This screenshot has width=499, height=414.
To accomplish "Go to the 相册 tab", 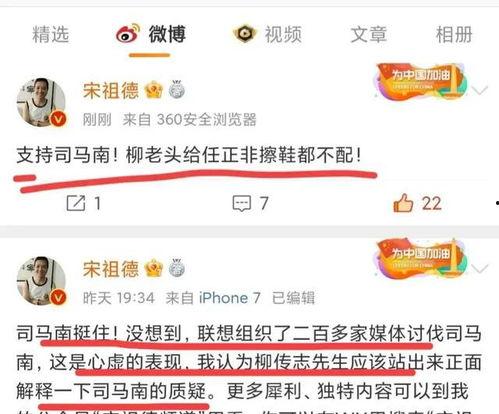I will tap(454, 34).
